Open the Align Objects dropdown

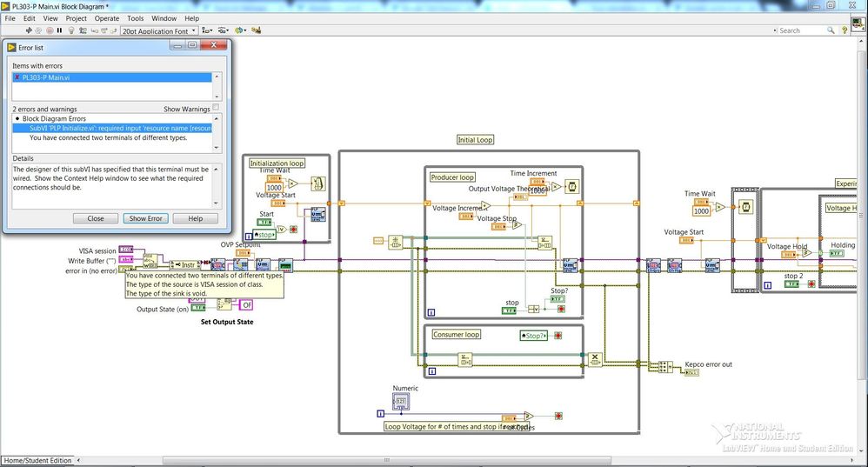[x=207, y=31]
